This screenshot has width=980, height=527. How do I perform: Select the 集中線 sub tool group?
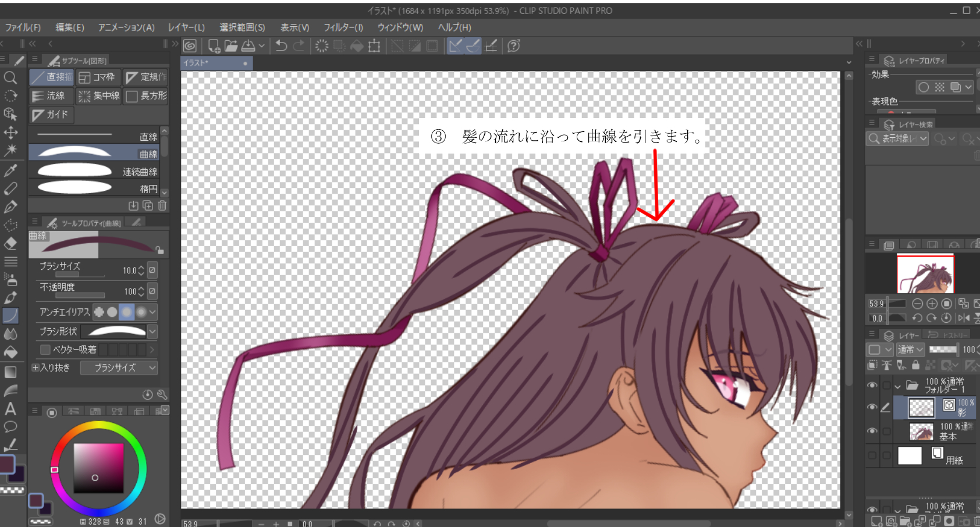point(98,96)
